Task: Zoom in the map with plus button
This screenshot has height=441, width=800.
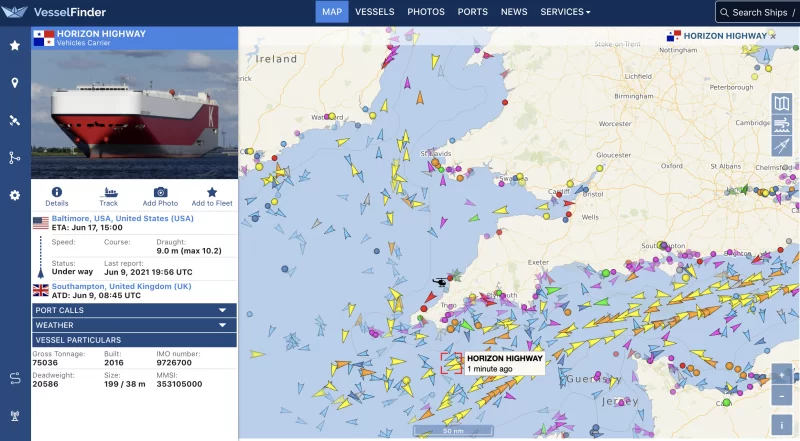Action: click(782, 376)
